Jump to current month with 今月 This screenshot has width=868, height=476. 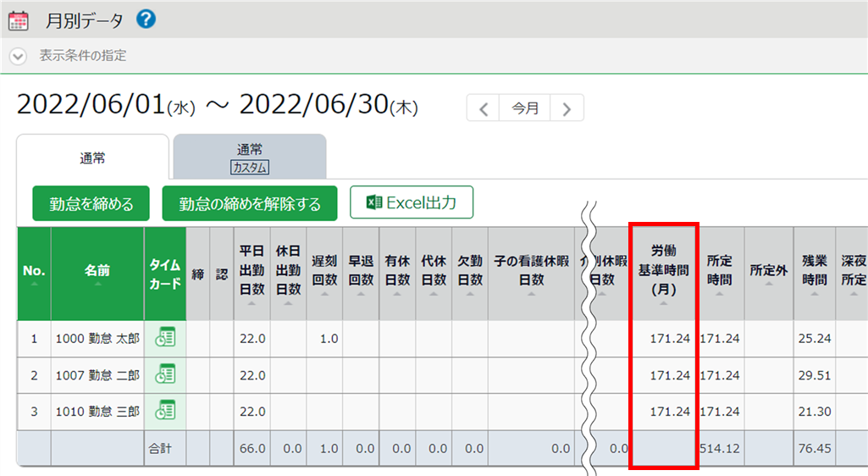pos(525,108)
